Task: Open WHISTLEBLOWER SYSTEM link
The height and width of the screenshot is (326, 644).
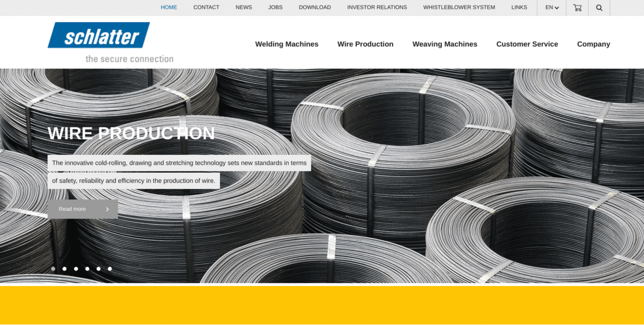Action: (x=459, y=7)
